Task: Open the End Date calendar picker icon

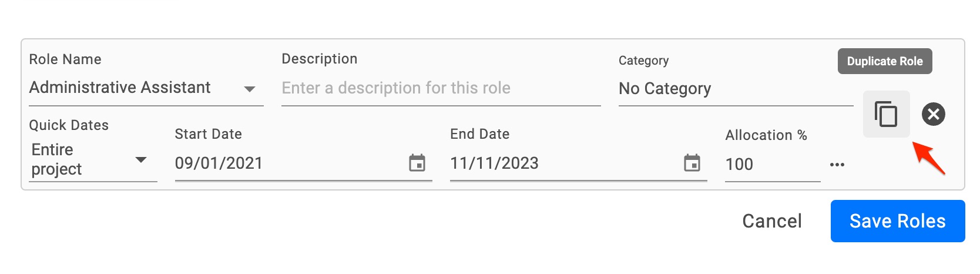Action: [692, 163]
